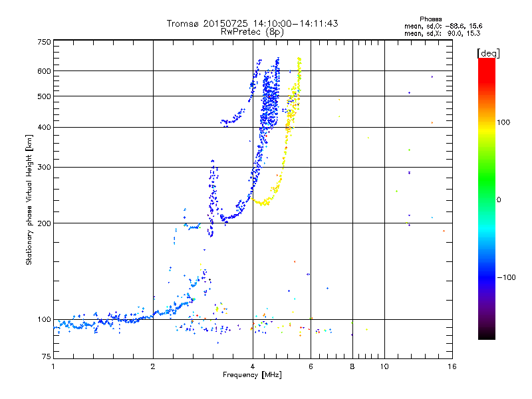Select the 'mean, sd,O: -88.6, 15.6' line
The width and height of the screenshot is (532, 399).
(x=443, y=26)
